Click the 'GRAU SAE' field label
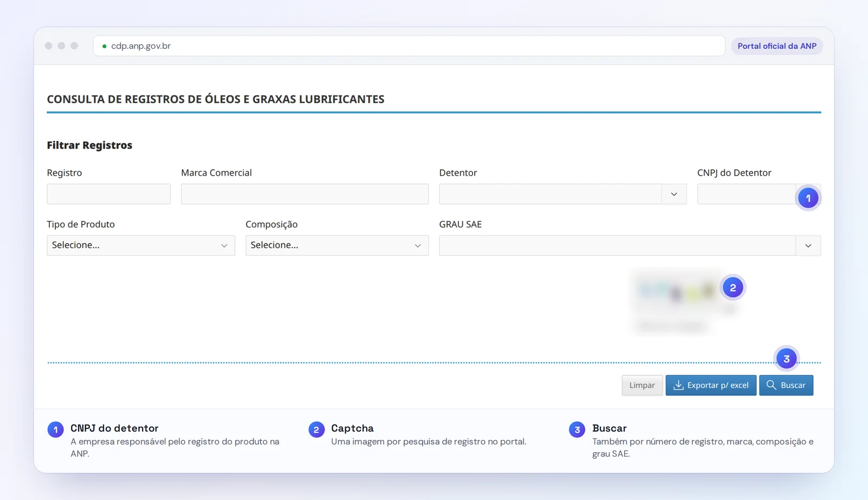 point(461,224)
